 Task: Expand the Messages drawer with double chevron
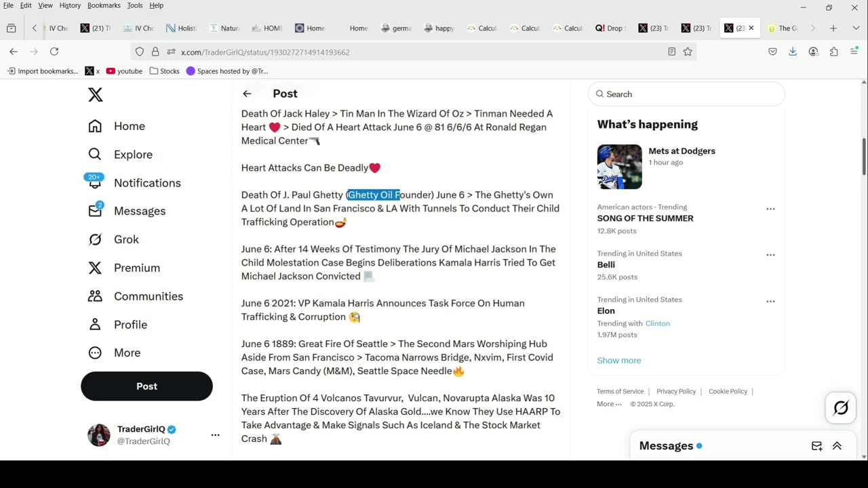click(837, 446)
